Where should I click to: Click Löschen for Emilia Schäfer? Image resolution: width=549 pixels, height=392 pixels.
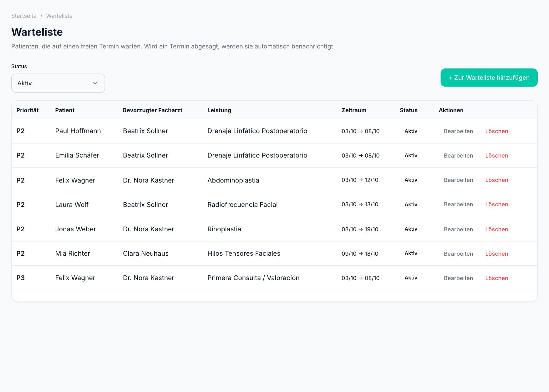(496, 156)
